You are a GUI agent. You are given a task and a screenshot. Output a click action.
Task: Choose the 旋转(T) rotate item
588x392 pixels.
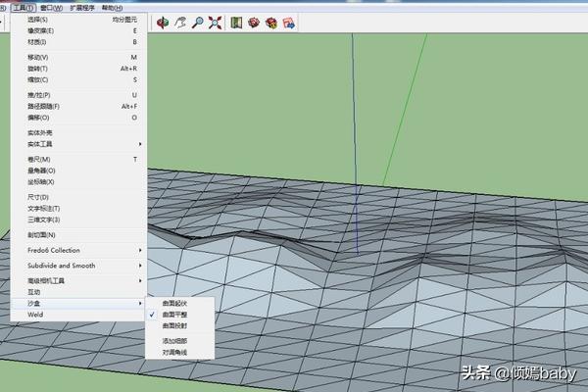pyautogui.click(x=78, y=69)
